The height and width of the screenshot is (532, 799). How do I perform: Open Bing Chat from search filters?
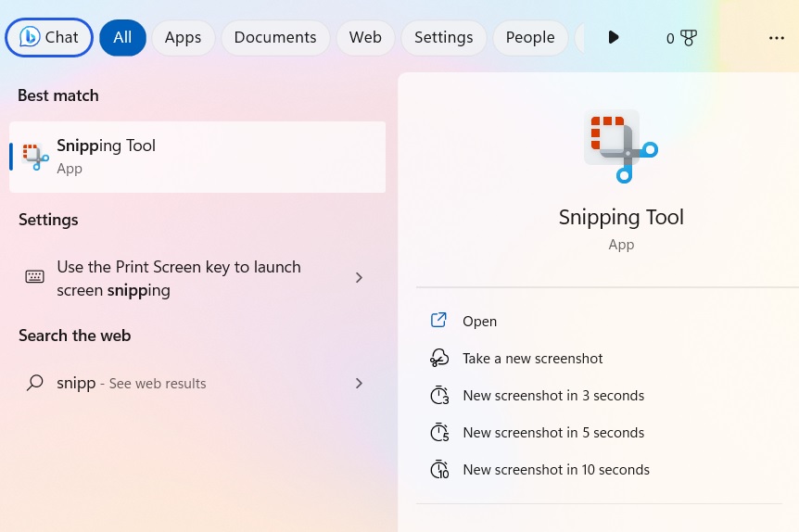point(49,38)
